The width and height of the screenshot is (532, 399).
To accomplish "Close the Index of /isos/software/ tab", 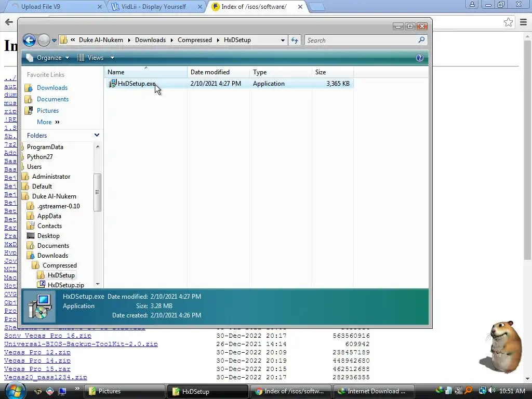I will [x=300, y=6].
